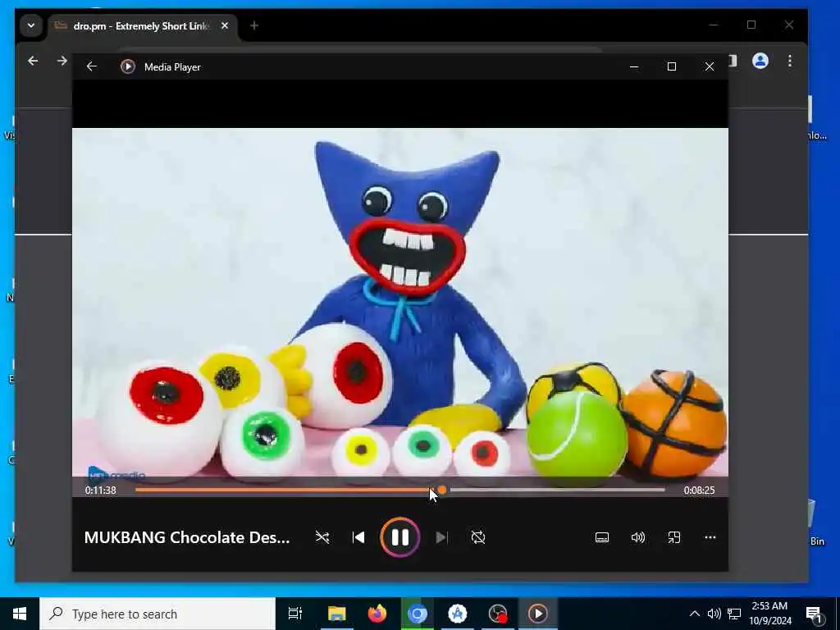Open File Explorer from taskbar
The height and width of the screenshot is (630, 840).
(337, 614)
